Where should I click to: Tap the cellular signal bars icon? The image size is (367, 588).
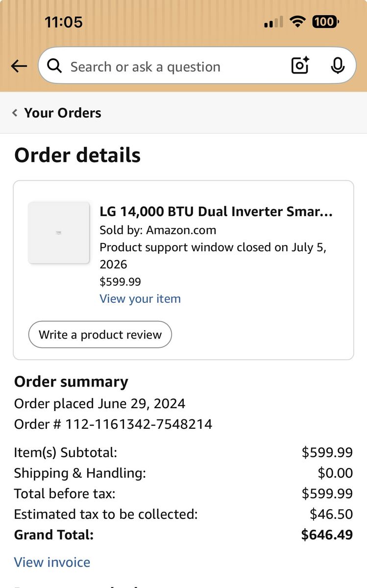273,22
